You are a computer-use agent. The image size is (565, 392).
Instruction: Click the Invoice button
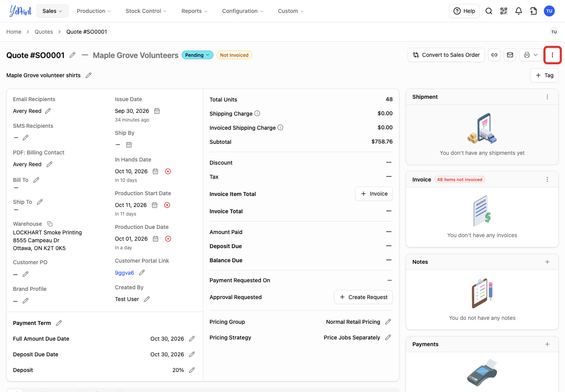pyautogui.click(x=374, y=194)
